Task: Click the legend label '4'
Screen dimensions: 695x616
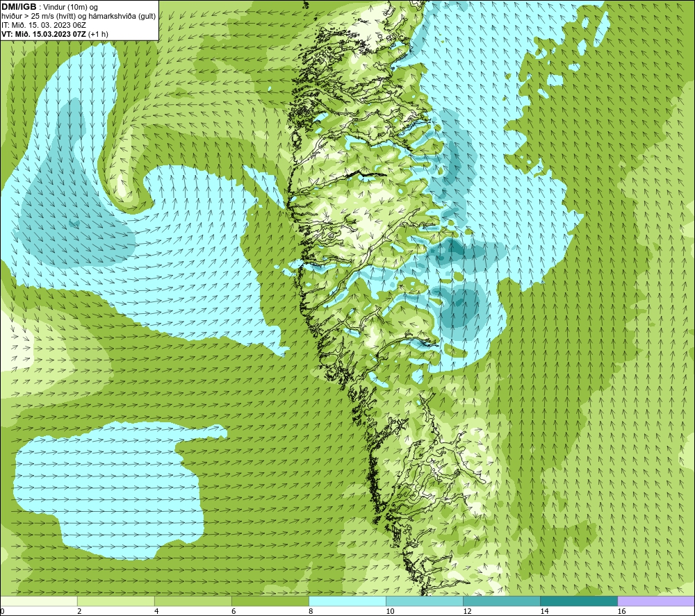Action: [156, 612]
